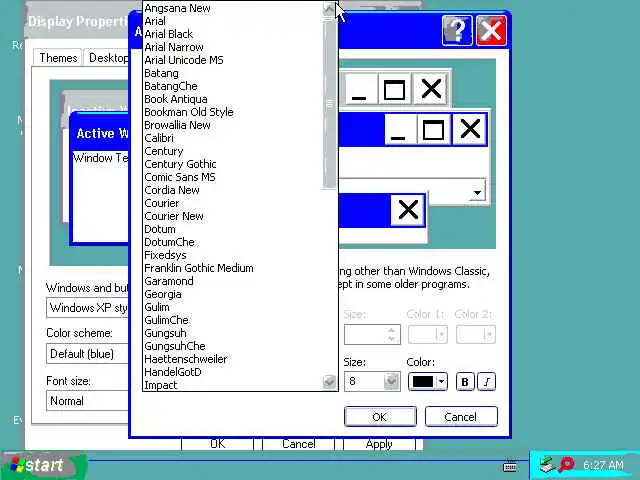This screenshot has height=480, width=640.
Task: Open the font Size dropdown
Action: (391, 382)
